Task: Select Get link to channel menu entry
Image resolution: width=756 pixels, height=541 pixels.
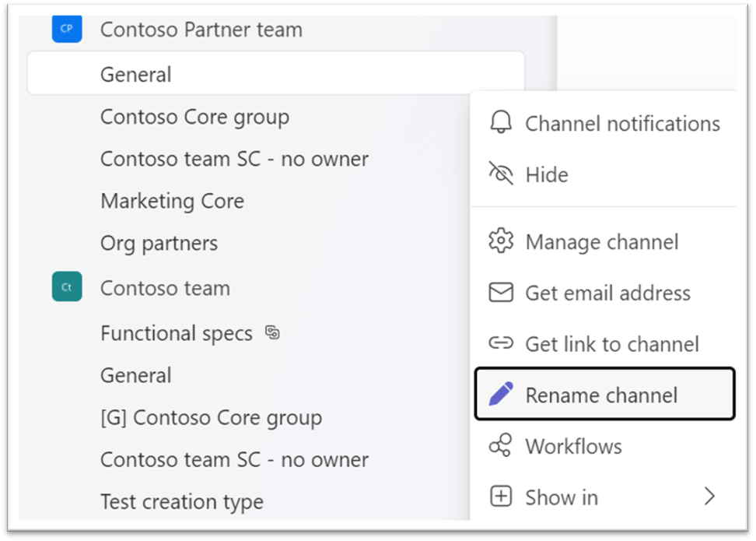Action: [612, 344]
